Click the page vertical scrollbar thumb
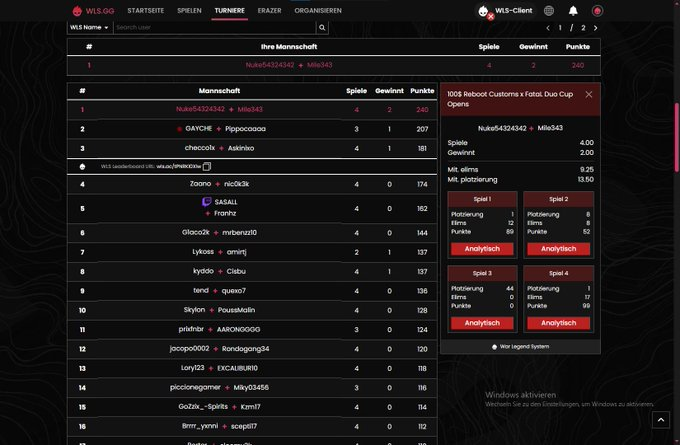 tap(677, 137)
